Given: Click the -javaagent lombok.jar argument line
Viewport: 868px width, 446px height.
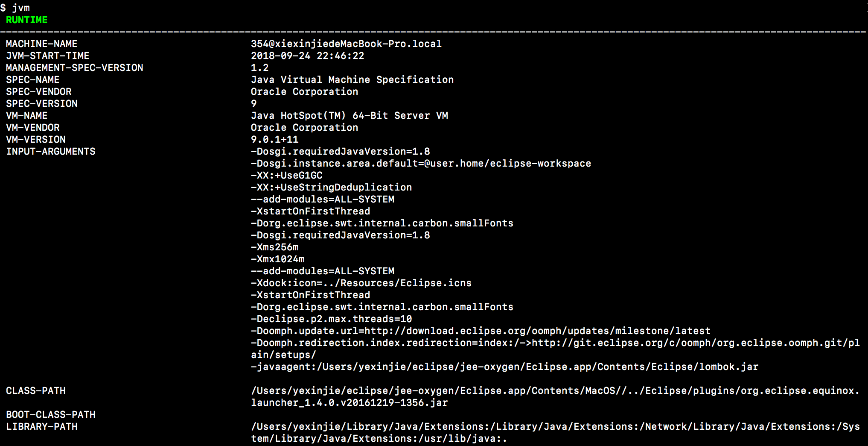Looking at the screenshot, I should (x=504, y=367).
